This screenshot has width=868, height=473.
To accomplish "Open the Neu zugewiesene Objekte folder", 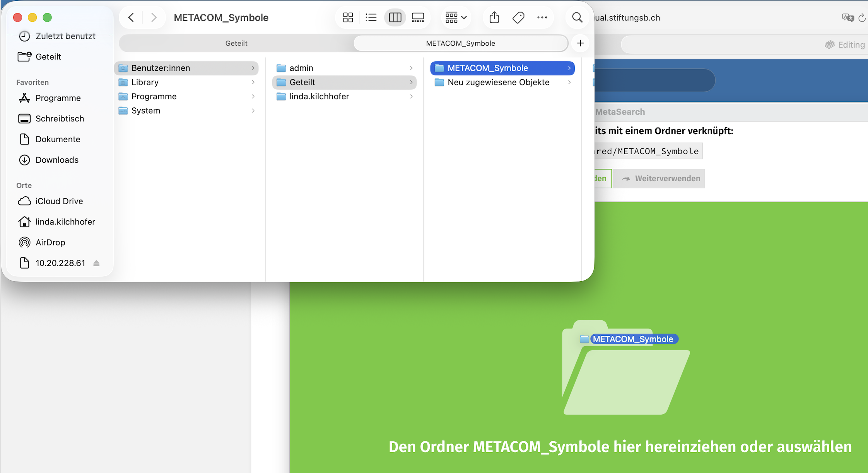I will click(x=498, y=82).
